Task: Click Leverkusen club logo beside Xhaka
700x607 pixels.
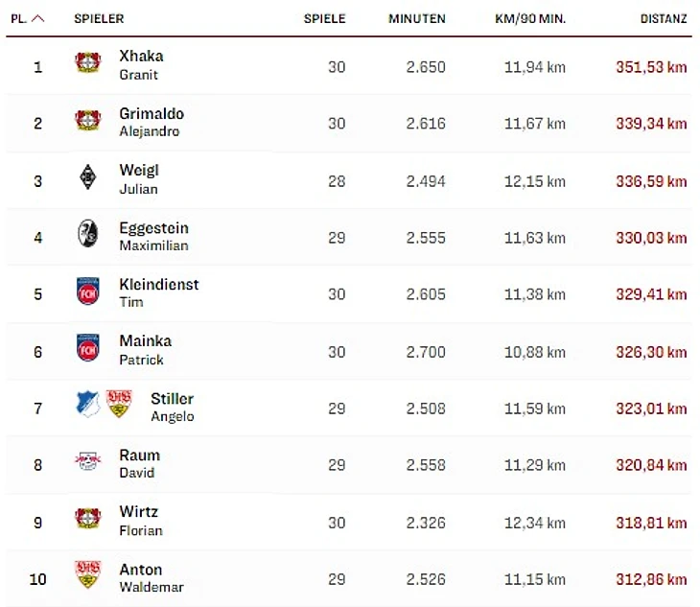Action: (87, 63)
